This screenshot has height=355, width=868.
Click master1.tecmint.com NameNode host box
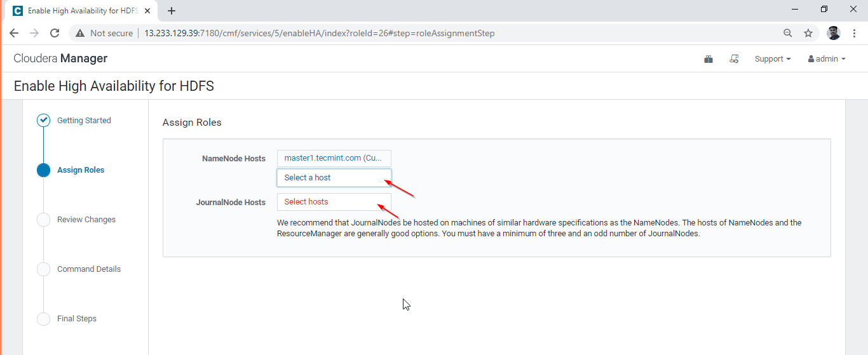[334, 158]
